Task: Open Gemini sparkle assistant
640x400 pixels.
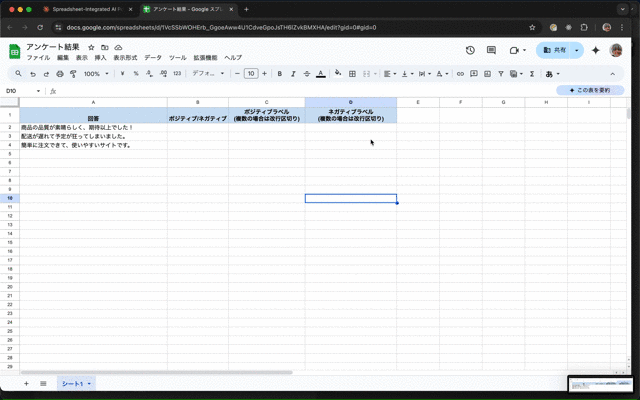Action: (596, 50)
